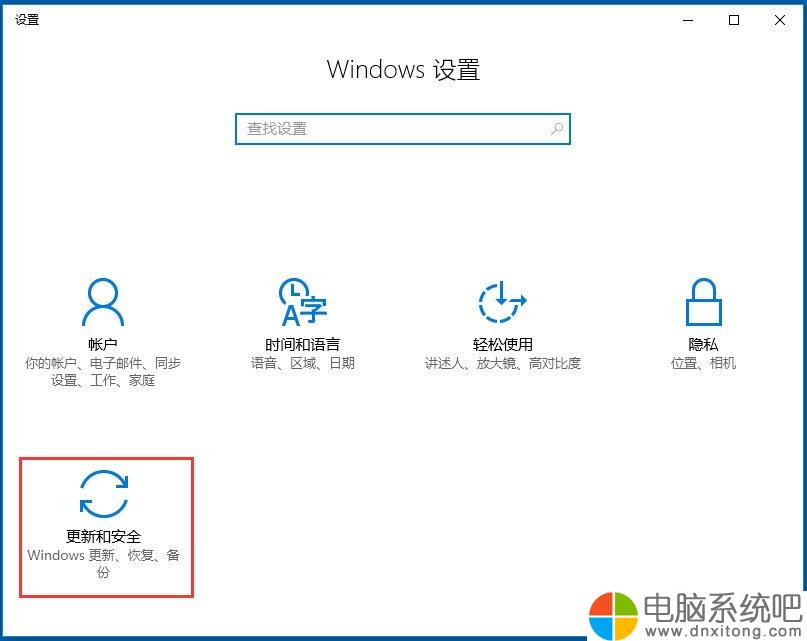This screenshot has width=807, height=641.
Task: Click the 你的帐户、电子邮件、同步 description
Action: 103,372
